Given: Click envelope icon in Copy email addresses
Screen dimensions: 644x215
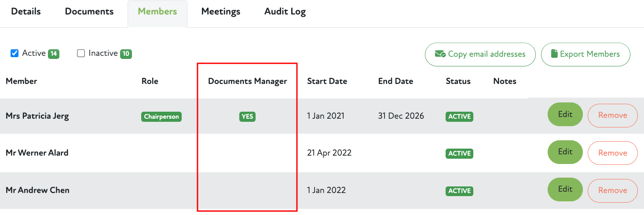Looking at the screenshot, I should (440, 54).
